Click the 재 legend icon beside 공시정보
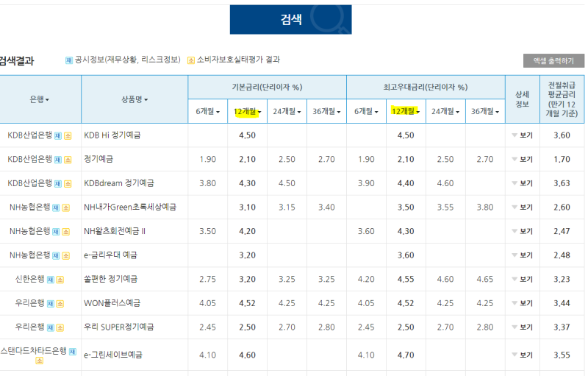 69,60
